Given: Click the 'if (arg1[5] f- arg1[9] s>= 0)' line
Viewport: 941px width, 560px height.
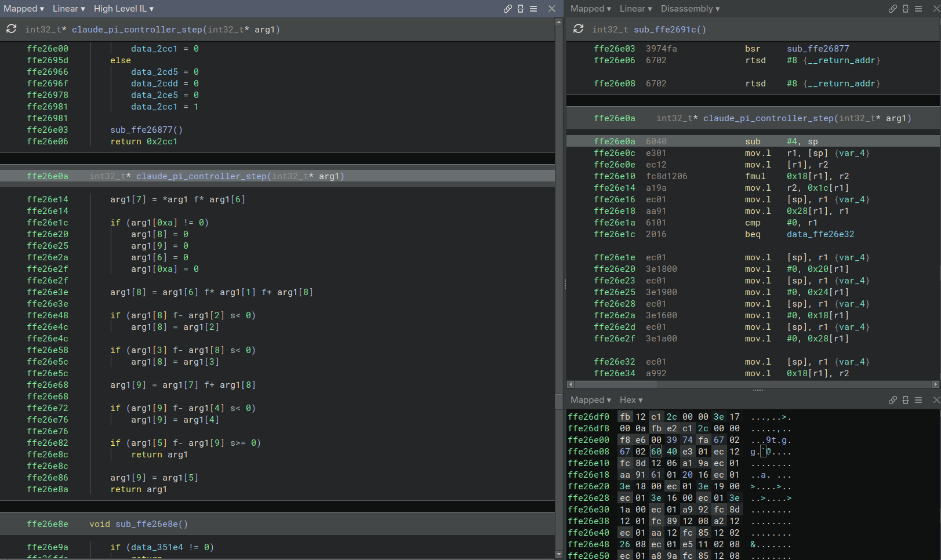Looking at the screenshot, I should [x=186, y=443].
